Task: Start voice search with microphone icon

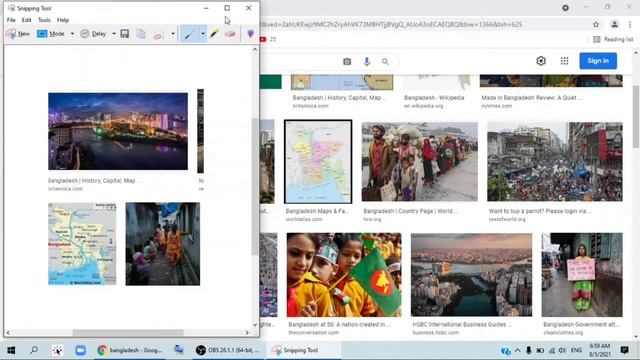Action: [367, 61]
